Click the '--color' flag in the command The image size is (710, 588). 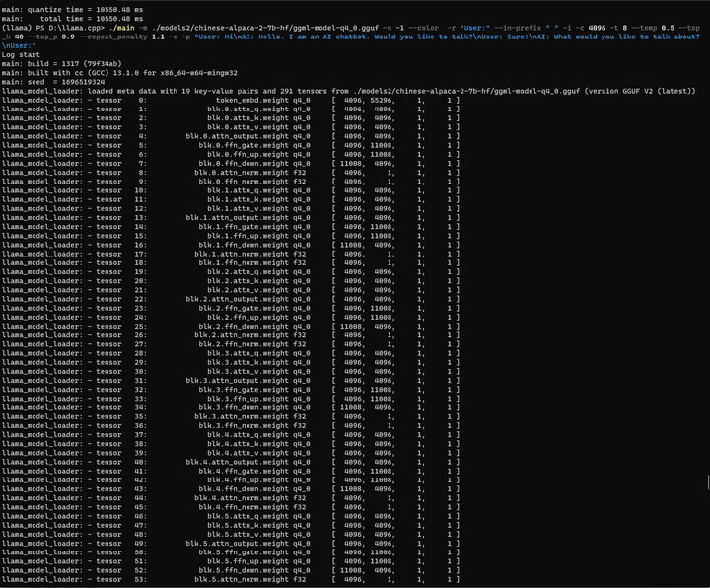point(424,28)
